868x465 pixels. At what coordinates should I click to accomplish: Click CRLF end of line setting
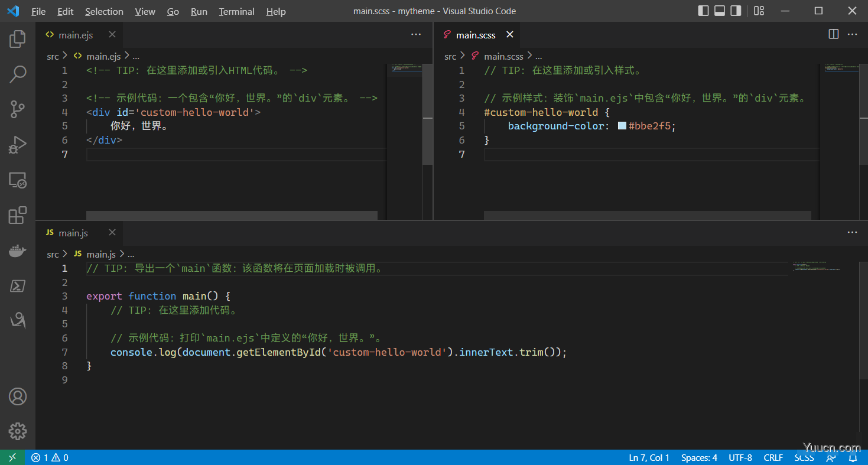point(773,458)
